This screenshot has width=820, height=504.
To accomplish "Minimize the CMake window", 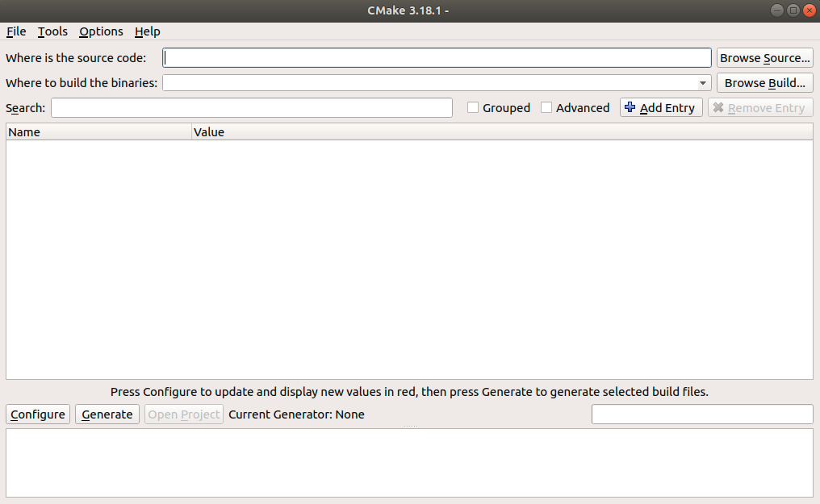I will coord(777,10).
